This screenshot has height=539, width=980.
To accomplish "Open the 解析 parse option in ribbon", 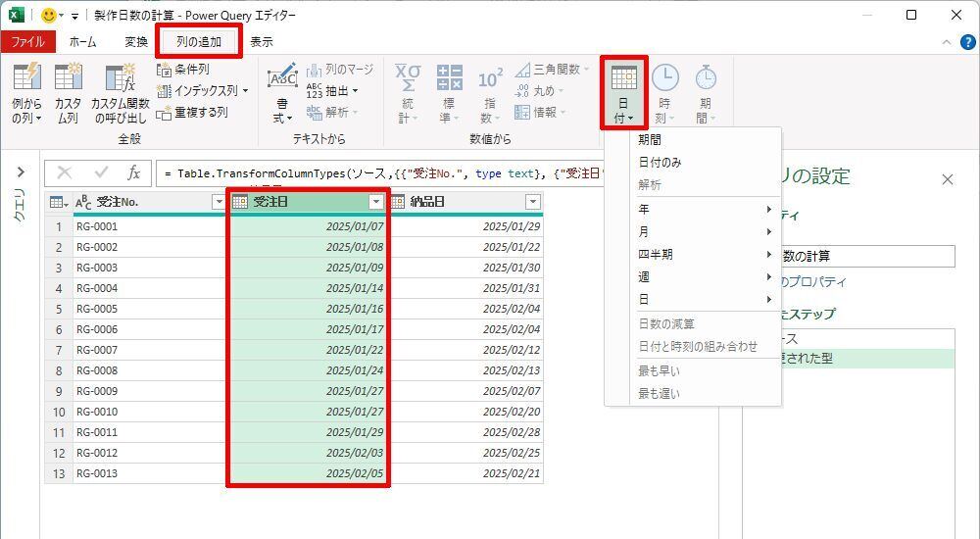I will coord(332,113).
